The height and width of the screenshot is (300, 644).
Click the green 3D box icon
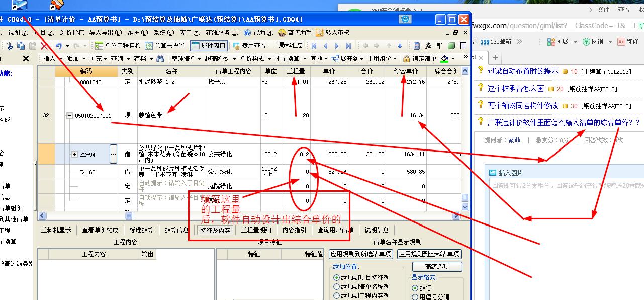[451, 46]
